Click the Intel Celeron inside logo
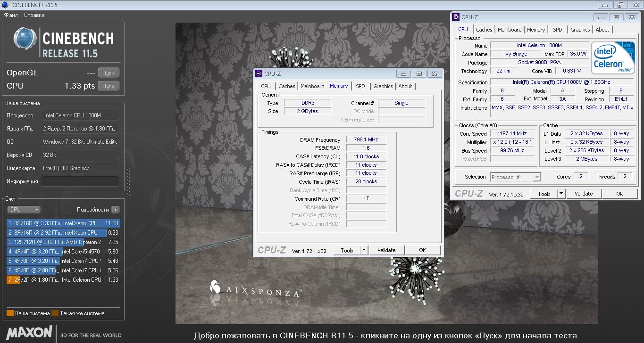644x343 pixels. pyautogui.click(x=613, y=58)
